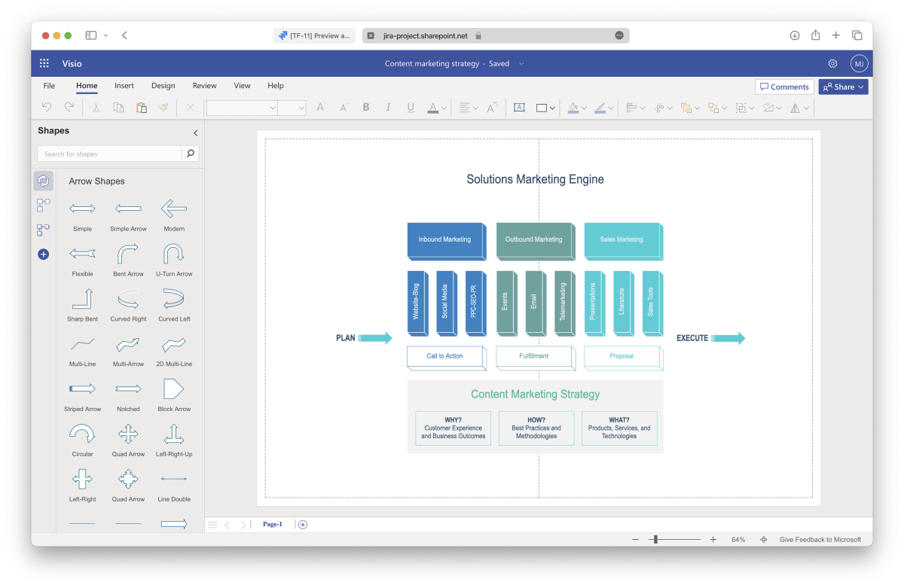Add a new page with plus button

(303, 525)
